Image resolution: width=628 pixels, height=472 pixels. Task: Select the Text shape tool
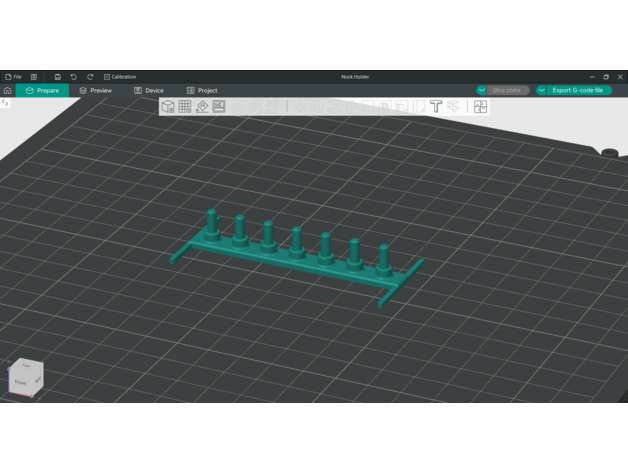click(x=436, y=106)
